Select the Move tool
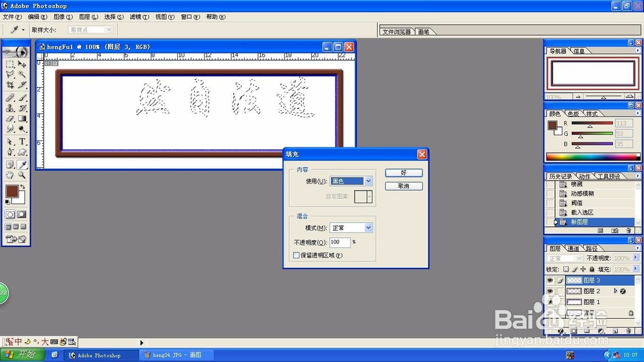Image resolution: width=644 pixels, height=362 pixels. [22, 64]
